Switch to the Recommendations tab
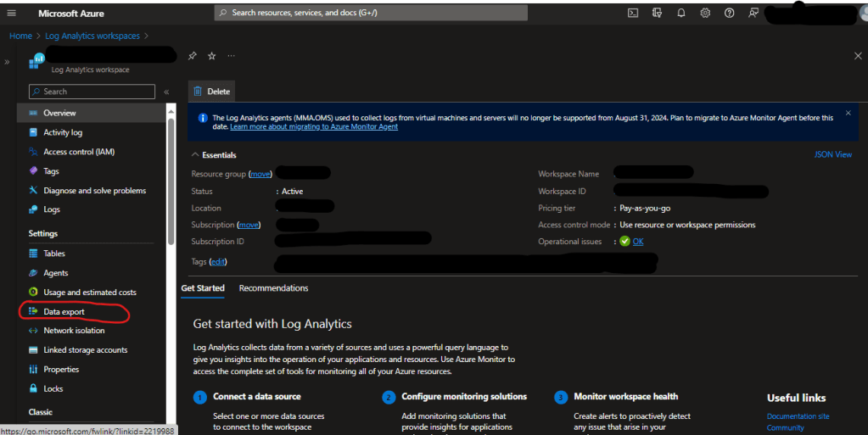Viewport: 868px width, 435px height. (273, 288)
